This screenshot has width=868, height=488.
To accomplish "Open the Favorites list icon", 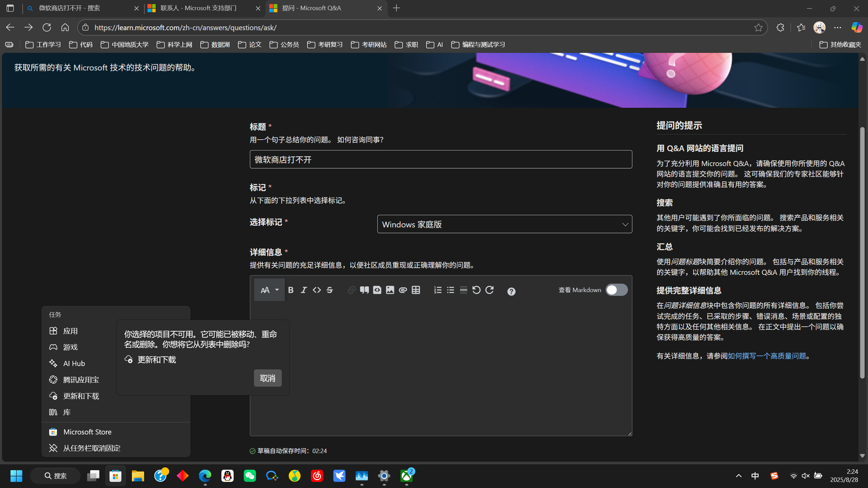I will 801,27.
